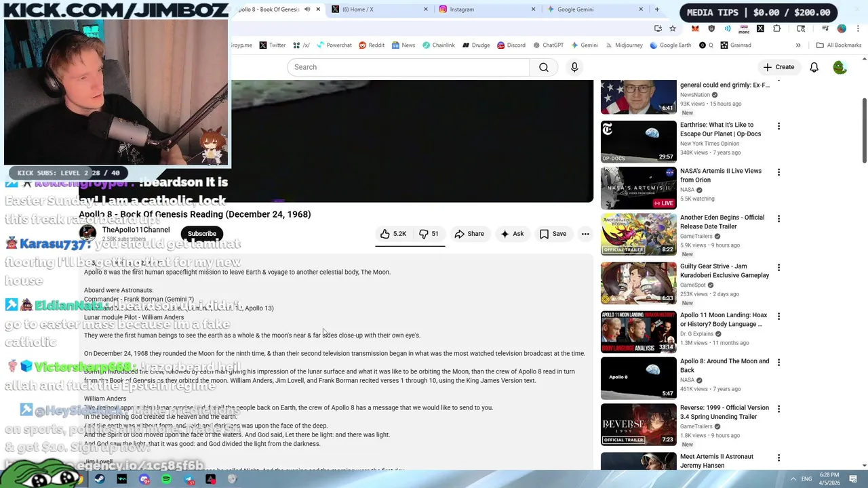
Task: Open Twitter bookmark
Action: click(272, 45)
